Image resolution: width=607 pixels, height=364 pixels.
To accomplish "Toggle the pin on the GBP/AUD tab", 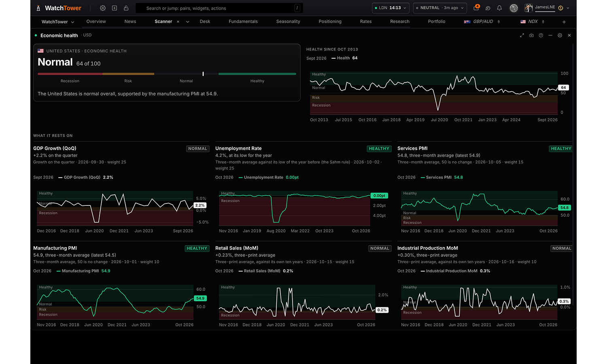I will 499,22.
